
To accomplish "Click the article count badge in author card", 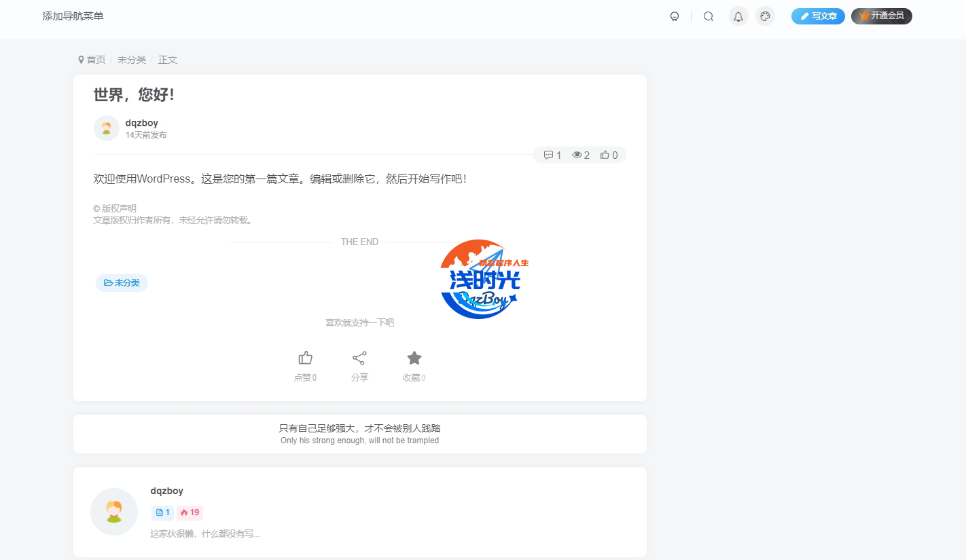I will tap(162, 512).
